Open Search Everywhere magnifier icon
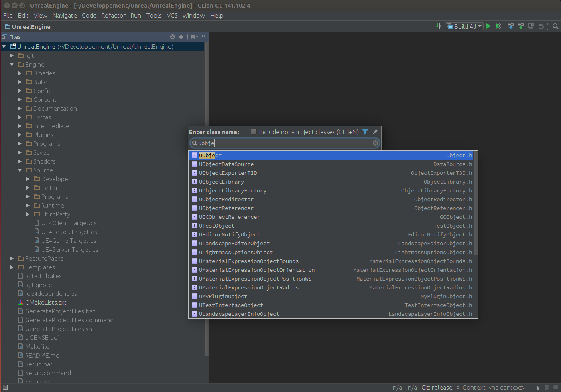Viewport: 561px width, 392px height. [555, 26]
